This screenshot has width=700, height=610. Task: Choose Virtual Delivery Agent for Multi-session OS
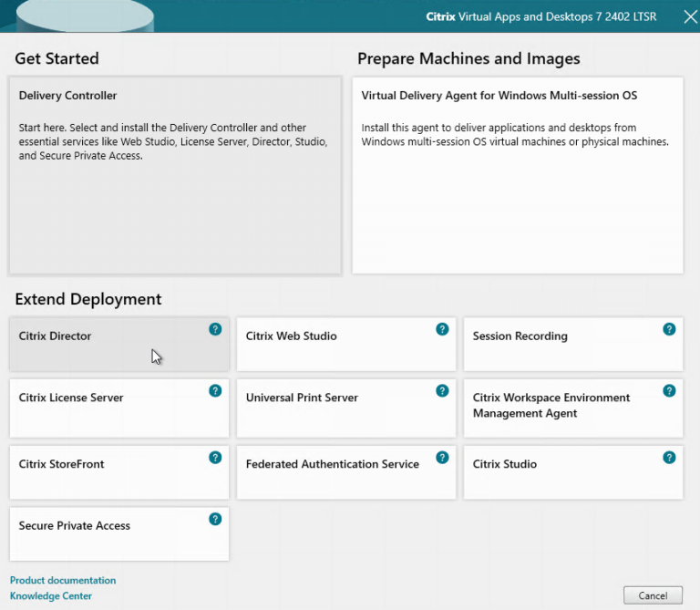point(517,175)
